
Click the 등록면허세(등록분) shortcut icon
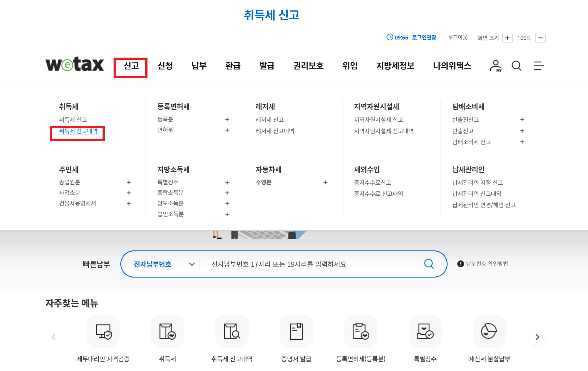pos(361,331)
